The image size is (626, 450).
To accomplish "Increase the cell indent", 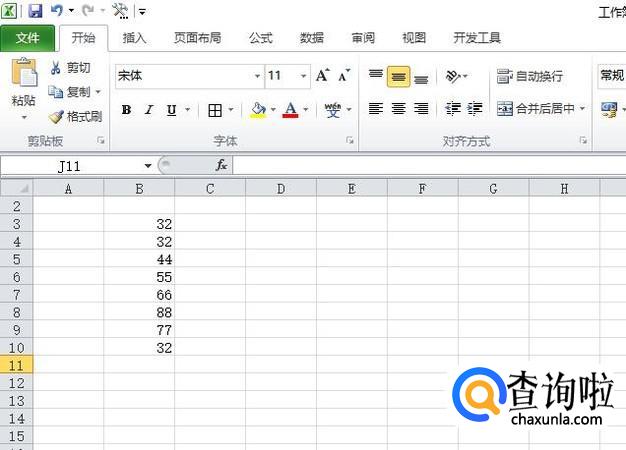I will 475,109.
